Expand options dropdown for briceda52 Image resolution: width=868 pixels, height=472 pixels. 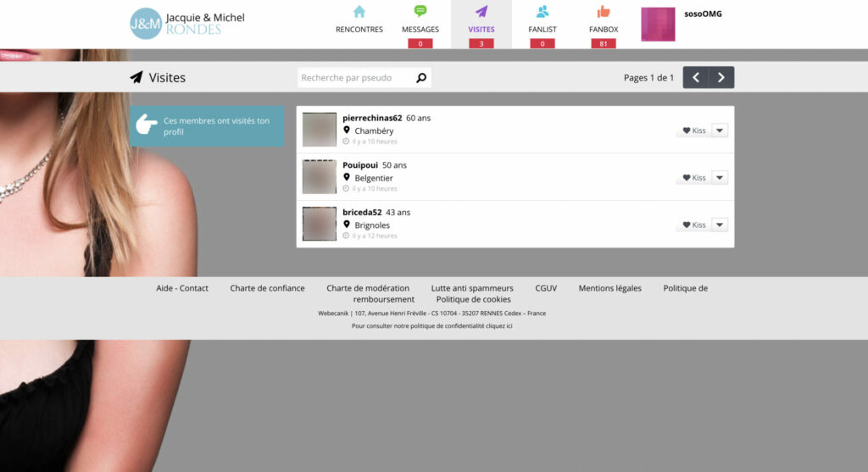[720, 225]
